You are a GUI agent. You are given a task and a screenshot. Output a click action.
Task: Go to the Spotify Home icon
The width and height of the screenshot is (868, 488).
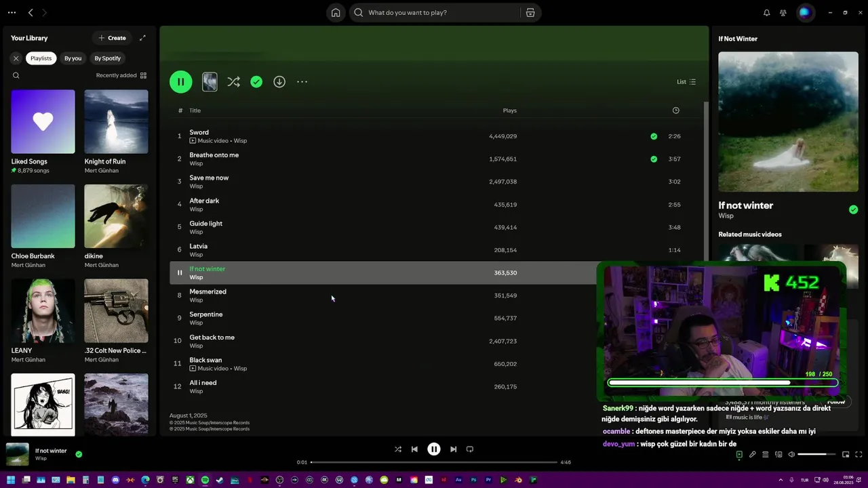[x=336, y=12]
